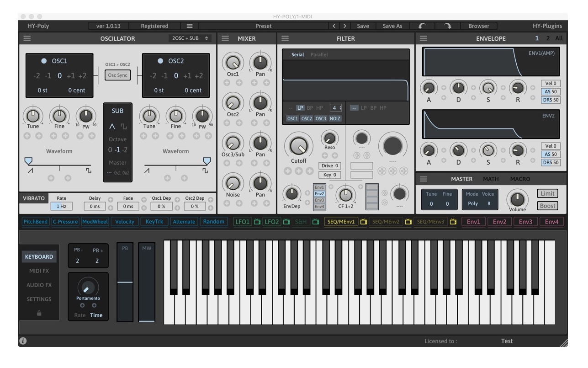Select the SUB square waveform icon
The image size is (588, 368).
coord(124,127)
